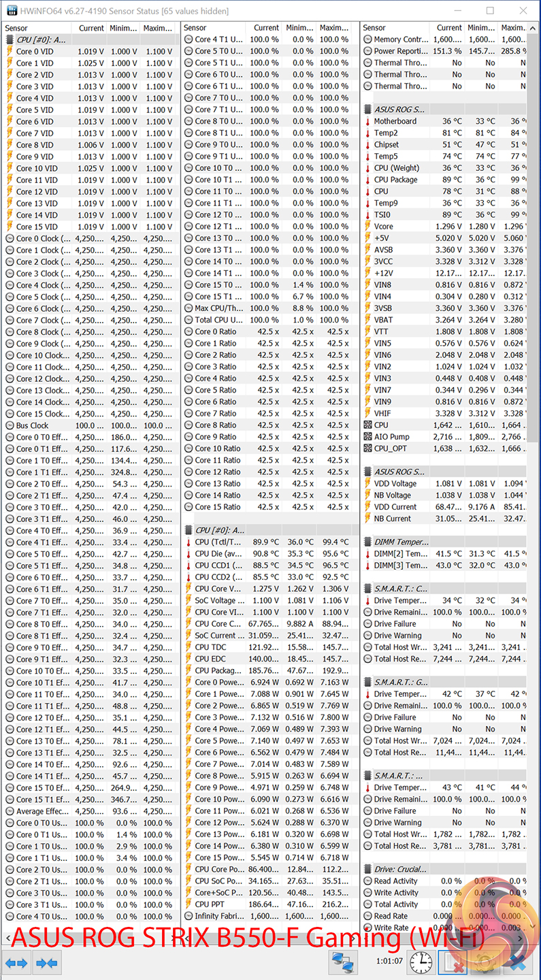Select the Total CPU U... row
This screenshot has width=541, height=980.
click(x=269, y=320)
